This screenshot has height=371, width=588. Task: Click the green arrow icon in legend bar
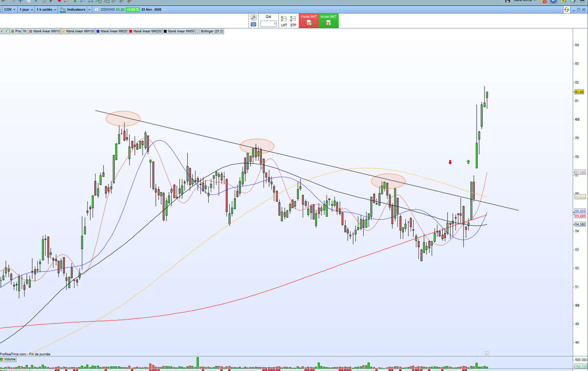click(x=6, y=31)
